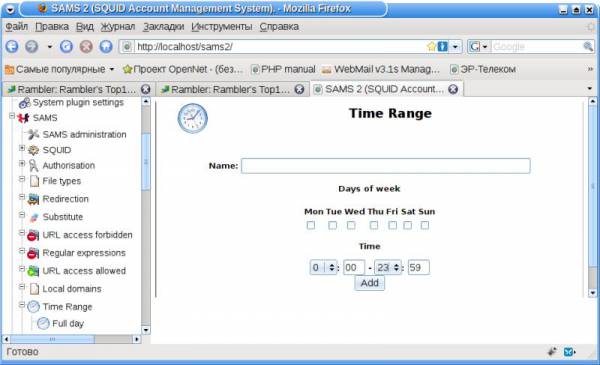Image resolution: width=600 pixels, height=365 pixels.
Task: Click the start minutes field showing 00
Action: pos(354,267)
